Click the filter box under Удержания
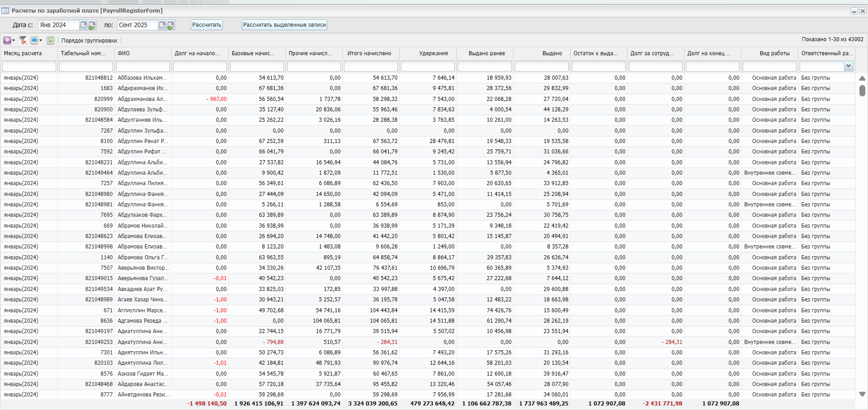The image size is (868, 410). tap(428, 66)
